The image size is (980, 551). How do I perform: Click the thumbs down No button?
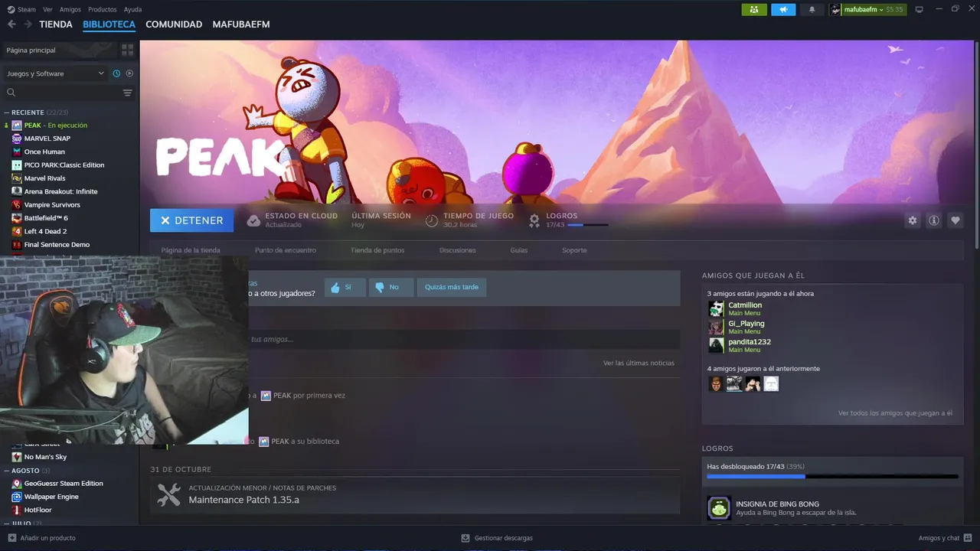click(x=391, y=287)
